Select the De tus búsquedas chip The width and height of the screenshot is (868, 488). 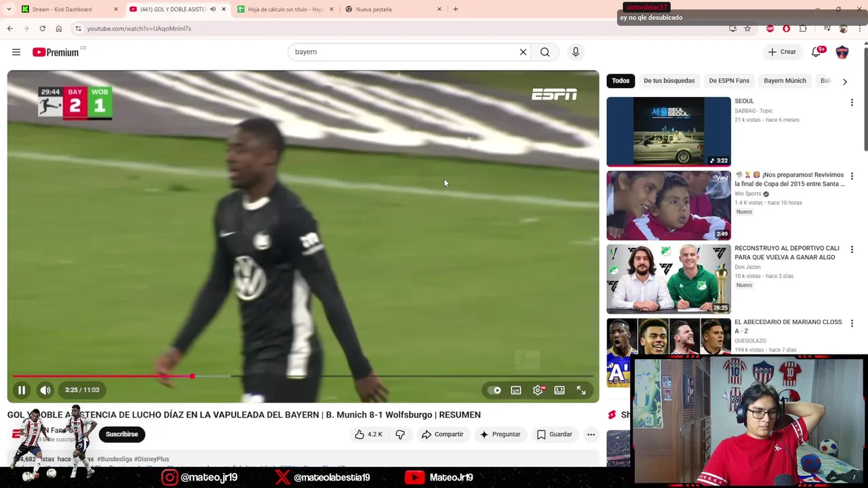pyautogui.click(x=669, y=81)
